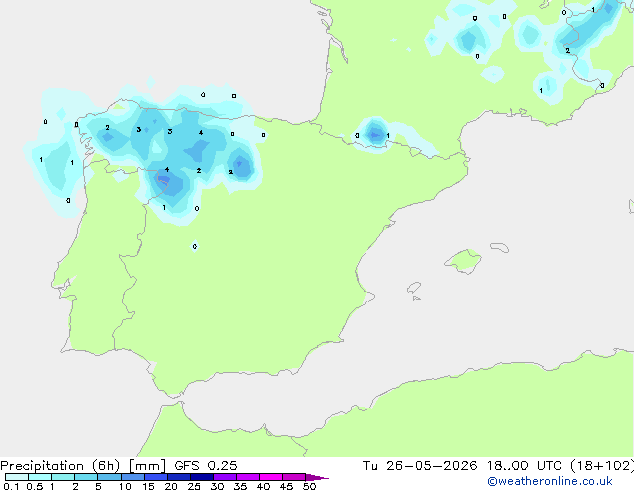This screenshot has height=490, width=634.
Task: Click the legend value label '0.1'
Action: 11,486
